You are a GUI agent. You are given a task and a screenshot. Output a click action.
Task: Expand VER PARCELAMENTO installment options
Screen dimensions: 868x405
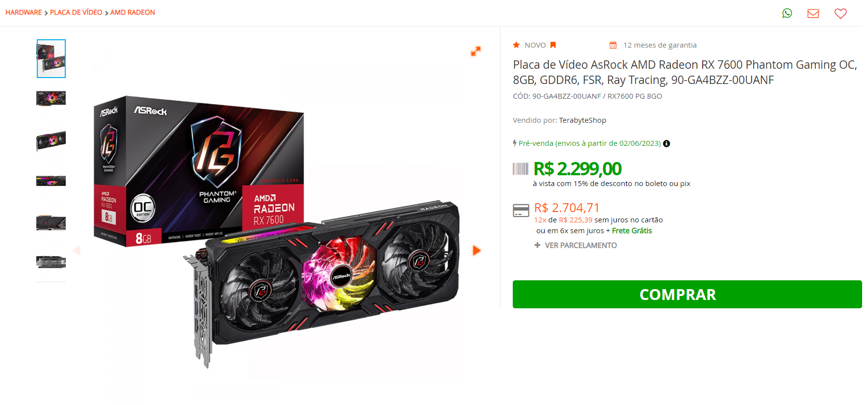tap(576, 245)
